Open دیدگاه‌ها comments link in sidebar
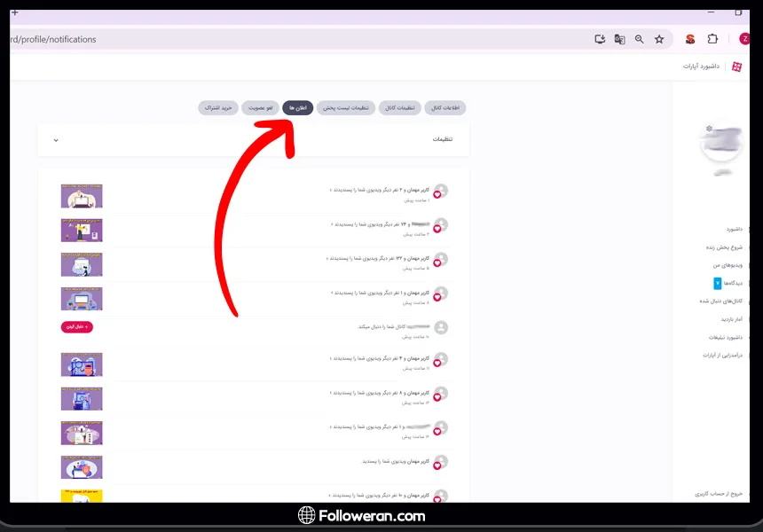This screenshot has width=763, height=532. pyautogui.click(x=733, y=283)
